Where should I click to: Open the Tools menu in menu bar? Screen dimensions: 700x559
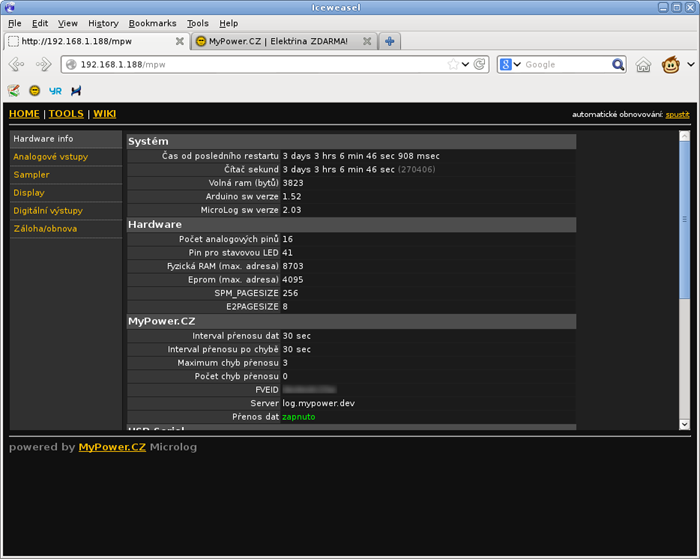click(x=197, y=23)
